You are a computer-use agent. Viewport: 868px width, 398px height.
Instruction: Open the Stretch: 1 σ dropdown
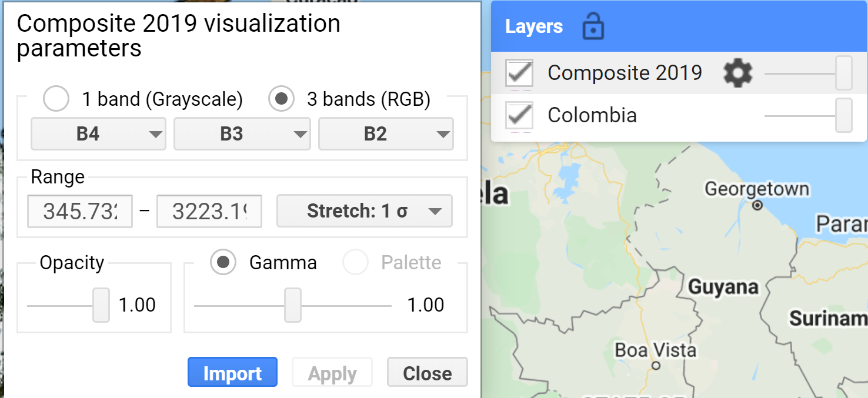(364, 211)
